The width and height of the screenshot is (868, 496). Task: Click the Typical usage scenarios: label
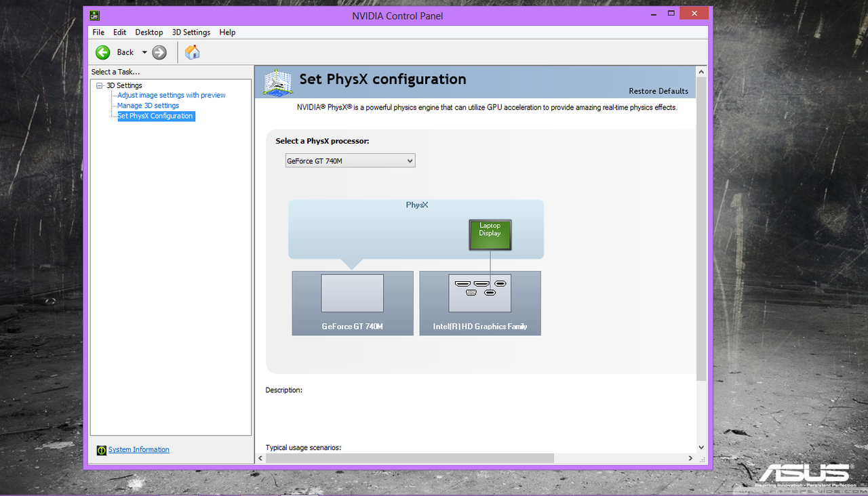tap(303, 448)
